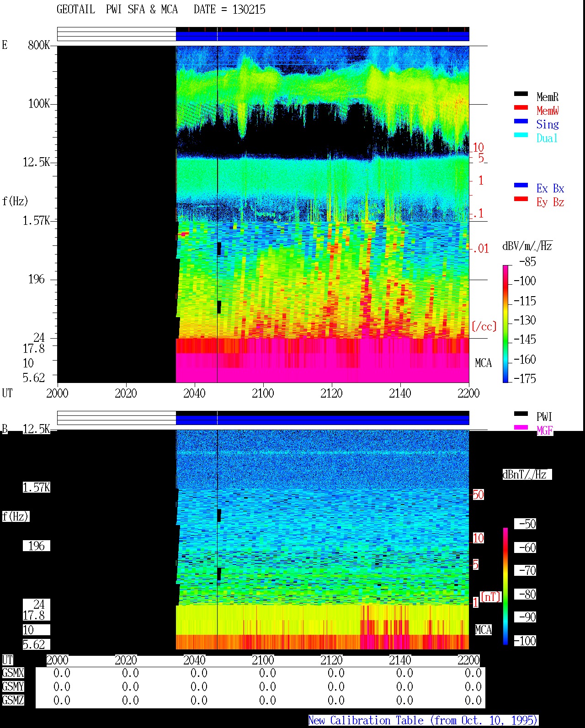Image resolution: width=585 pixels, height=728 pixels.
Task: Click the magenta MGF legend swatch
Action: click(521, 428)
